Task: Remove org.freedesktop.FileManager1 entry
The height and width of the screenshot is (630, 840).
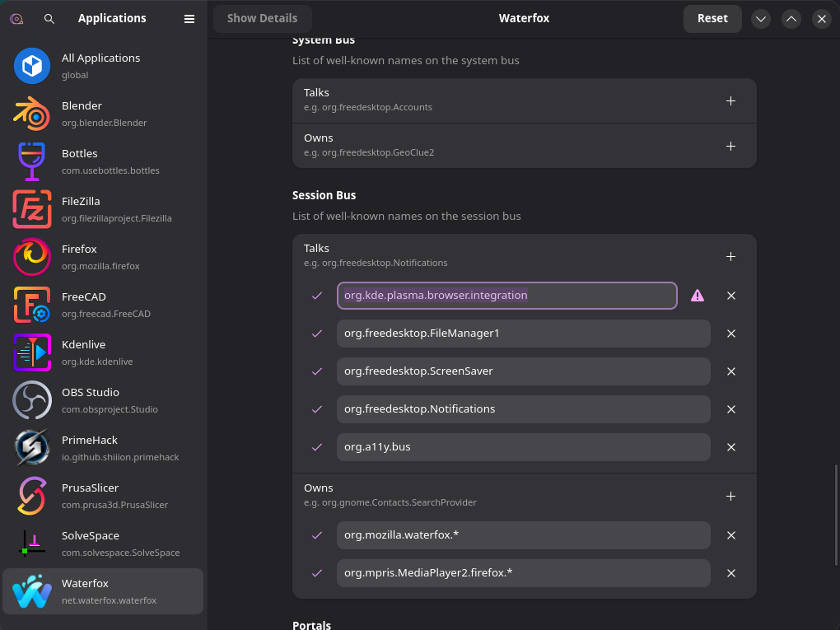Action: (730, 334)
